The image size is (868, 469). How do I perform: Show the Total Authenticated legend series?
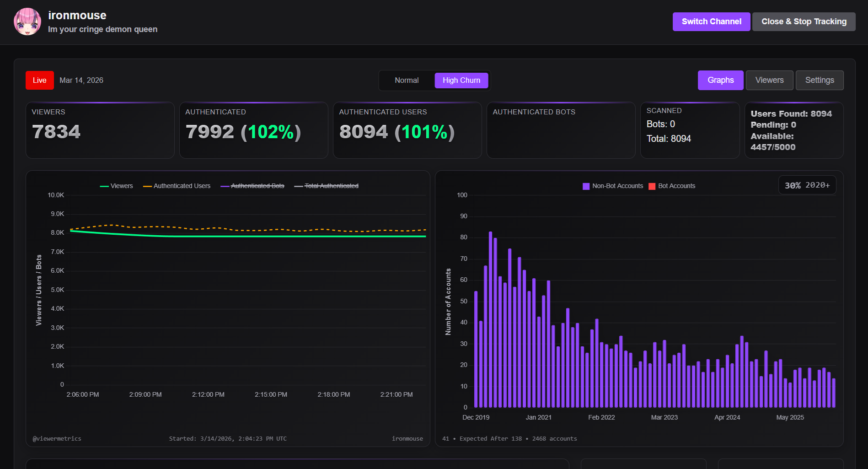[x=327, y=186]
